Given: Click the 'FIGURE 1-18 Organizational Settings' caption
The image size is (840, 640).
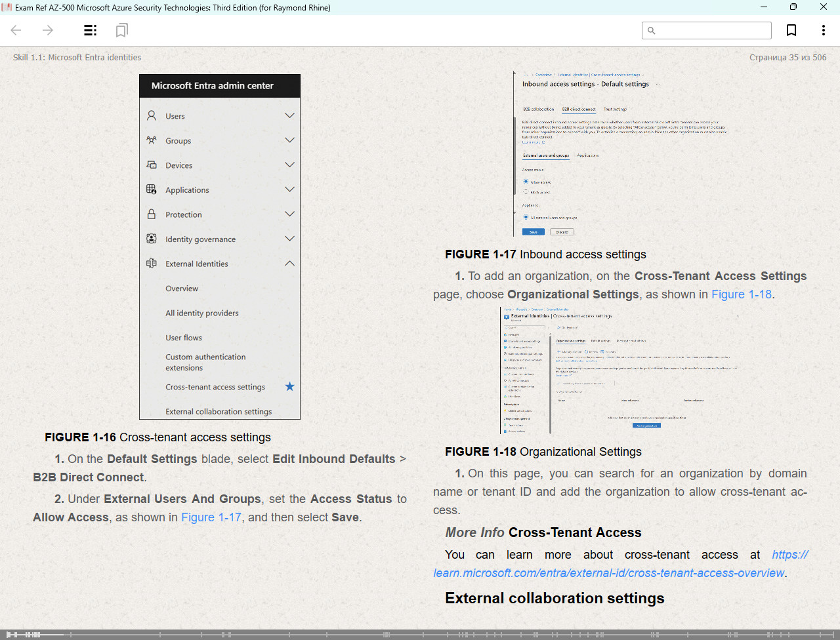Looking at the screenshot, I should coord(543,452).
